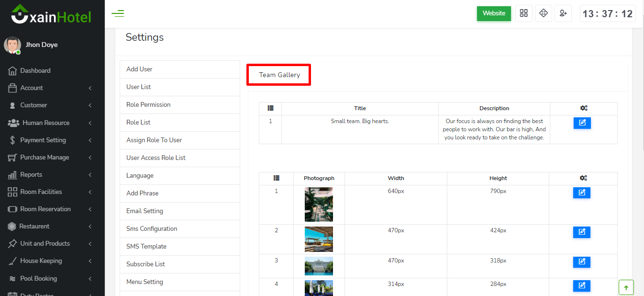Click the scroll-to-top arrow button
The width and height of the screenshot is (644, 296).
626,287
